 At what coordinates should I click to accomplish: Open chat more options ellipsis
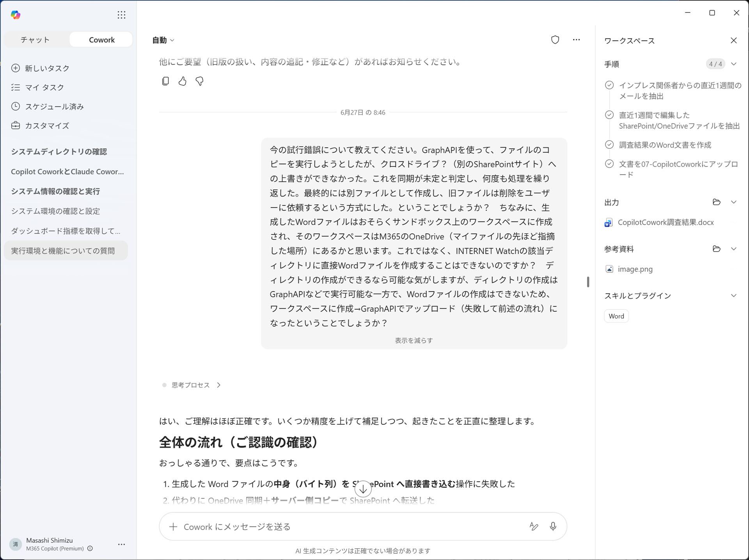pos(576,40)
